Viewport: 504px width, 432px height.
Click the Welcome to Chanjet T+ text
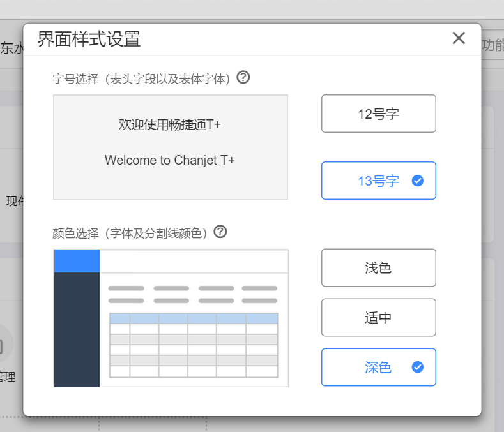tap(170, 160)
